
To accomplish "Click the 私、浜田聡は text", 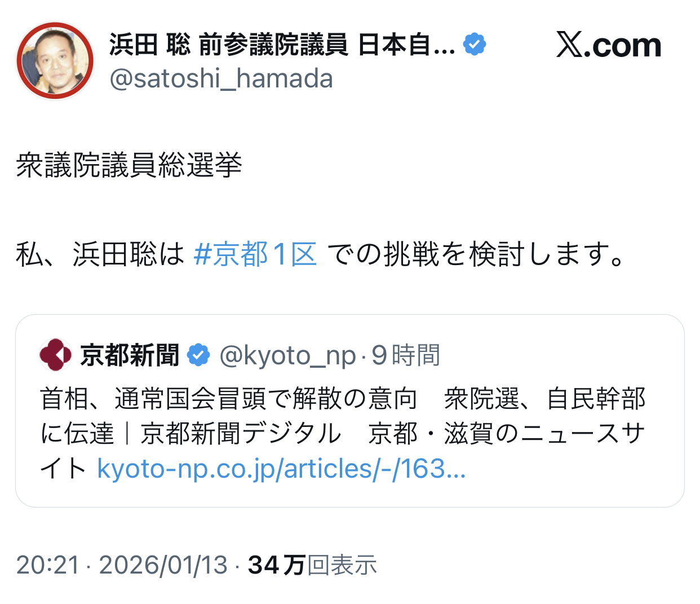I will (x=100, y=254).
